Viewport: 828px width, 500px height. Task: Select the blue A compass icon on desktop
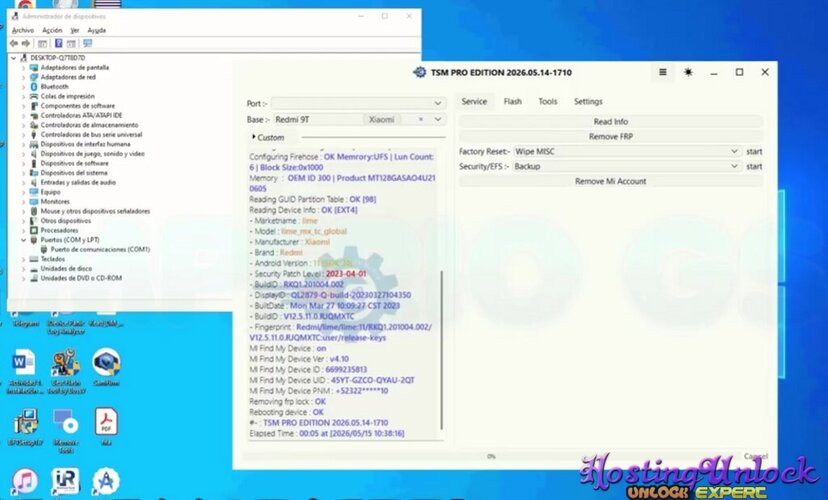click(x=106, y=481)
